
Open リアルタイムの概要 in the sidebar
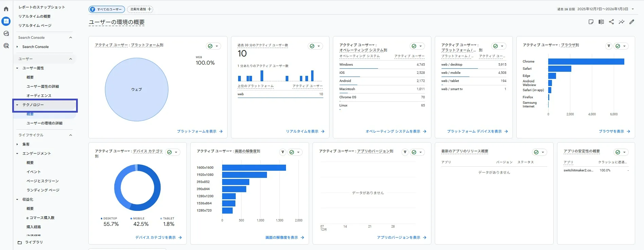click(34, 16)
